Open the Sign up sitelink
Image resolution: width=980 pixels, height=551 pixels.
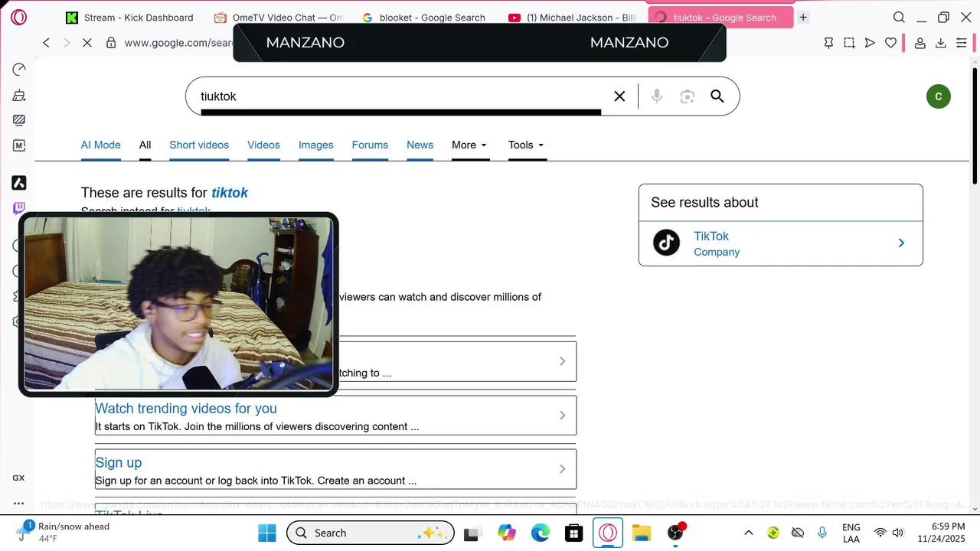(119, 463)
